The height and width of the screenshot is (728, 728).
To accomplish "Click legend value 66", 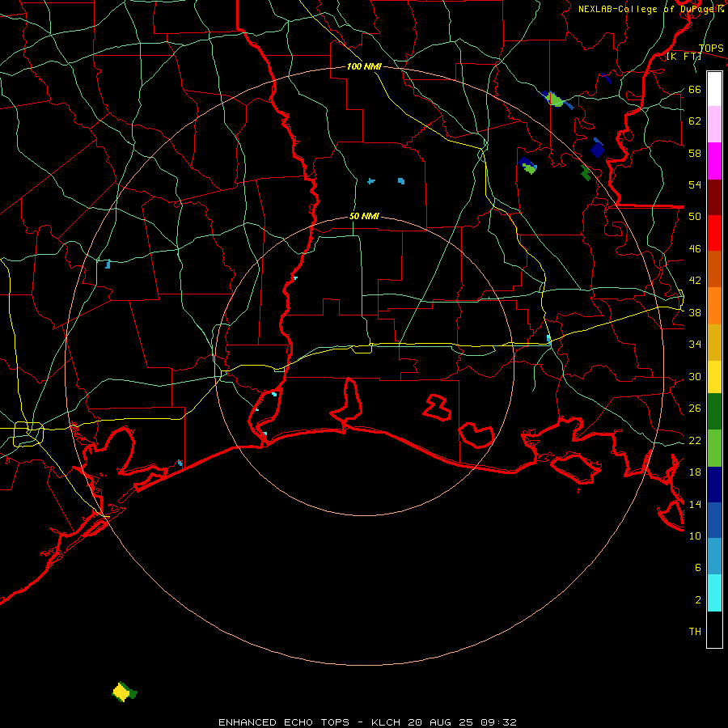I will click(x=695, y=90).
